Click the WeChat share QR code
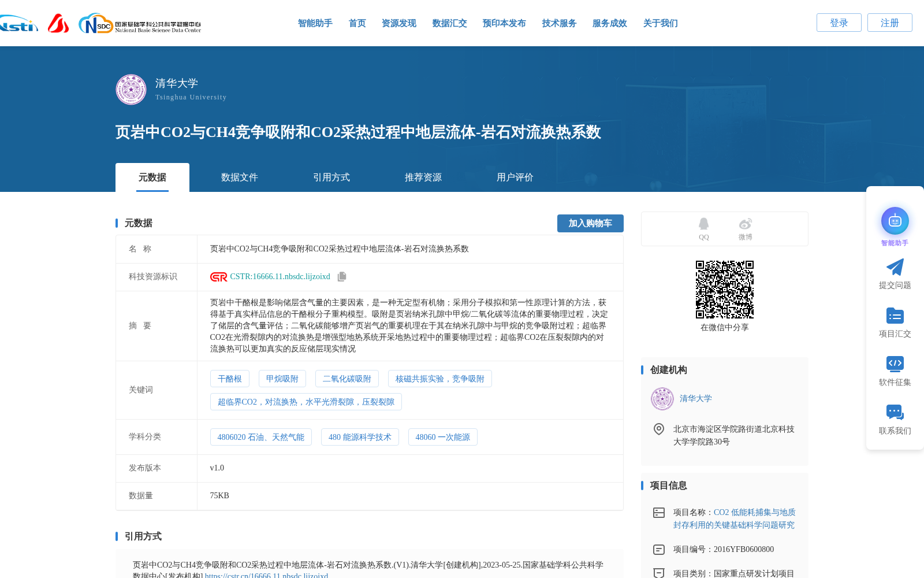The height and width of the screenshot is (578, 924). point(725,290)
